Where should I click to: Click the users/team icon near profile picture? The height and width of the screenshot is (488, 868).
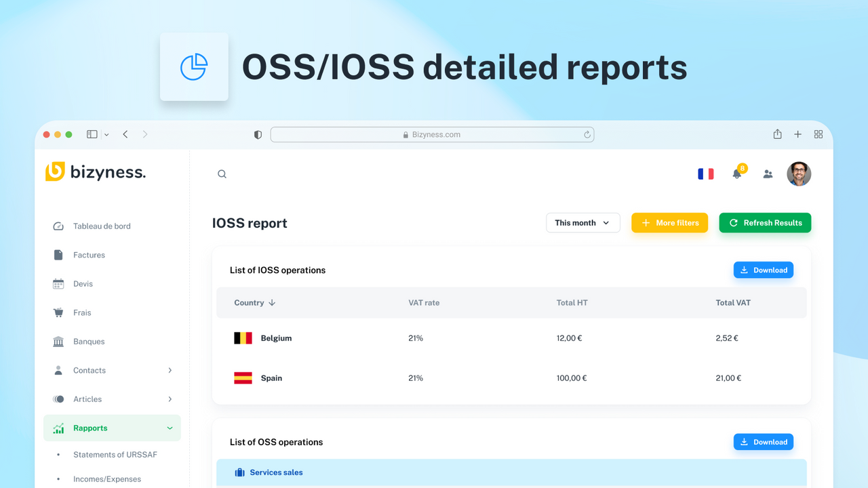click(x=768, y=174)
